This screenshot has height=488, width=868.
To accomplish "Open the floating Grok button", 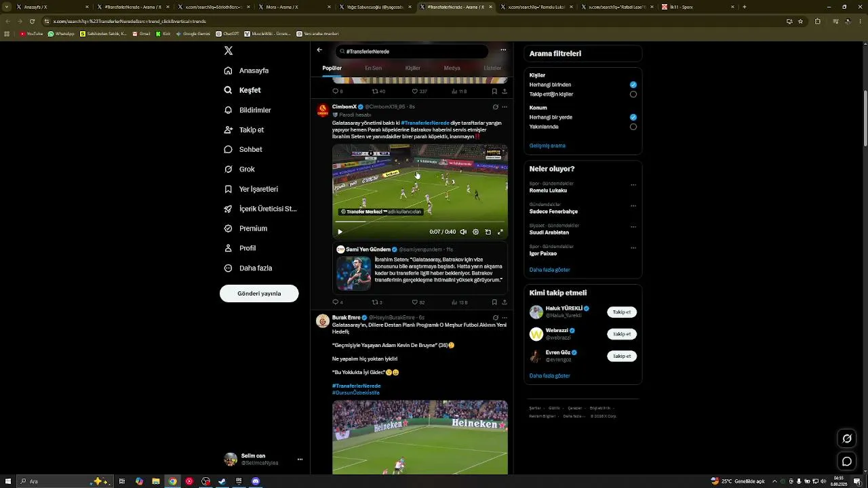I will point(847,439).
